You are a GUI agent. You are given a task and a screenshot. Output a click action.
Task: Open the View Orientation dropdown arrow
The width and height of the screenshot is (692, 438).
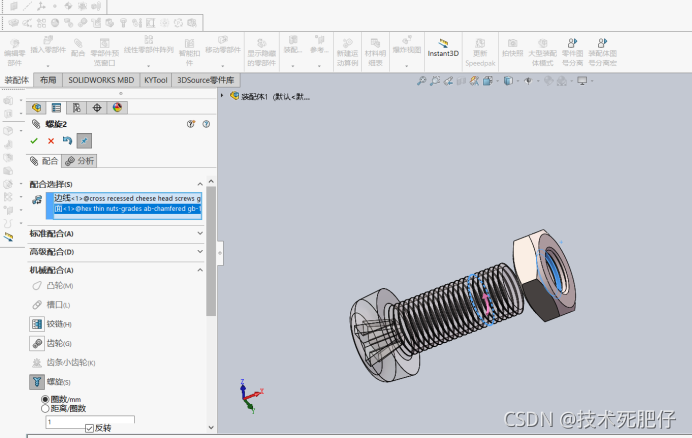pyautogui.click(x=497, y=81)
